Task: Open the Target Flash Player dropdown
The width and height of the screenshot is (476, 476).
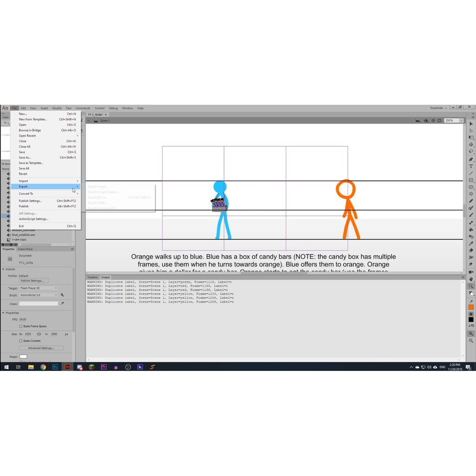Action: (39, 288)
